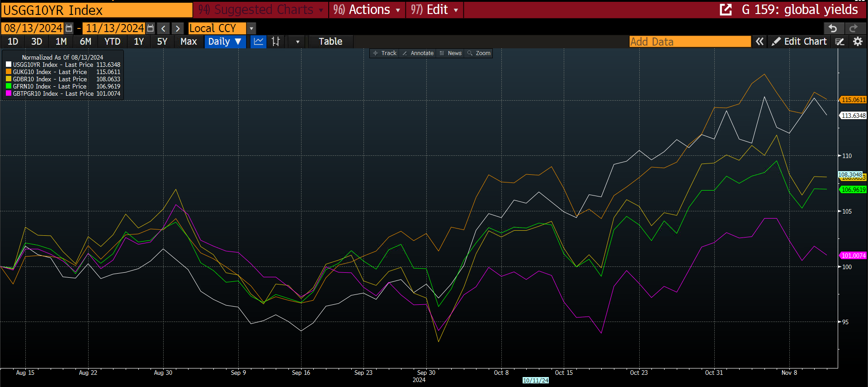Screen dimensions: 868x387
Task: Open the 96) Actions menu
Action: pyautogui.click(x=367, y=9)
